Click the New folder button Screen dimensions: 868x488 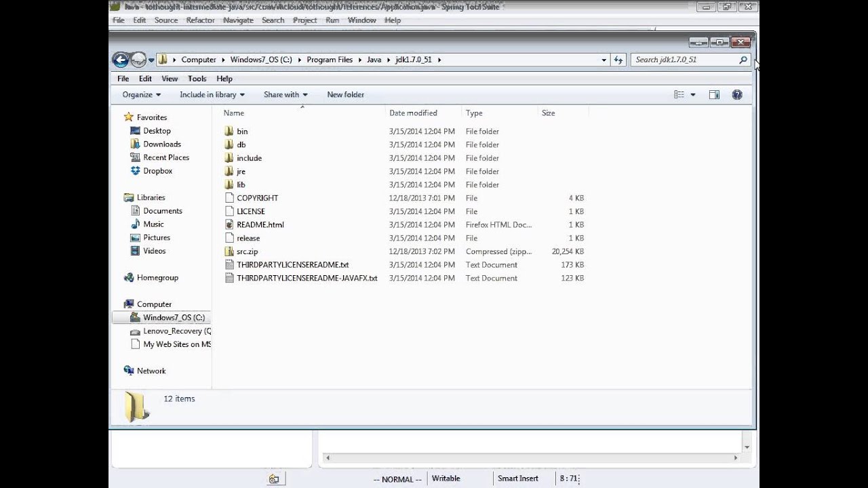346,95
